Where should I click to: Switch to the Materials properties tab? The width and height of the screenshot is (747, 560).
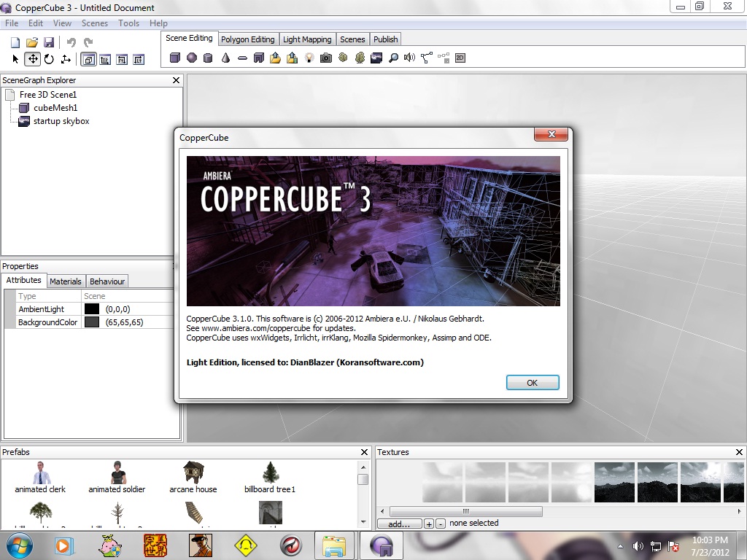point(65,281)
